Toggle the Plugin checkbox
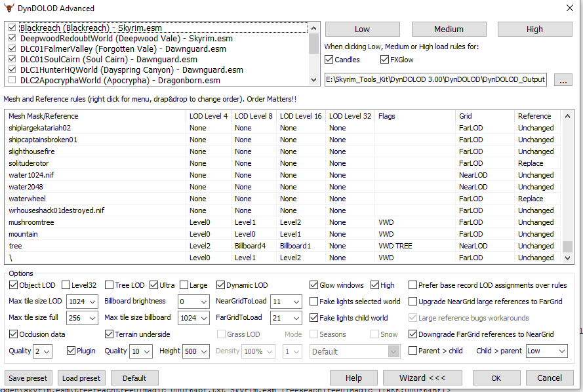This screenshot has width=583, height=392. (71, 351)
